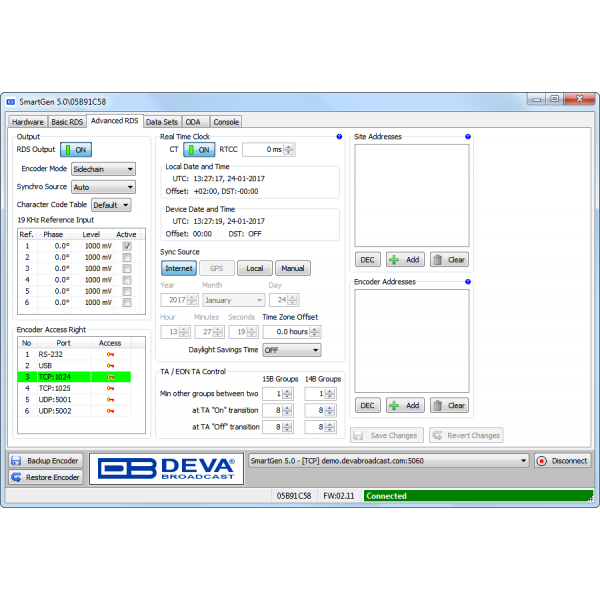Open the Encoder Mode dropdown
This screenshot has width=600, height=600.
(x=103, y=169)
